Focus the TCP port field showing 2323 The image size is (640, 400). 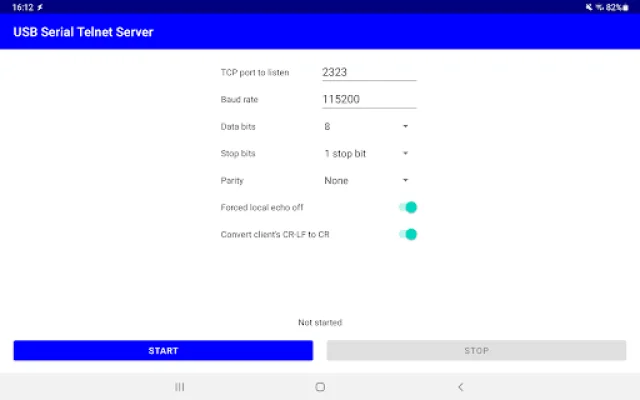click(x=368, y=72)
